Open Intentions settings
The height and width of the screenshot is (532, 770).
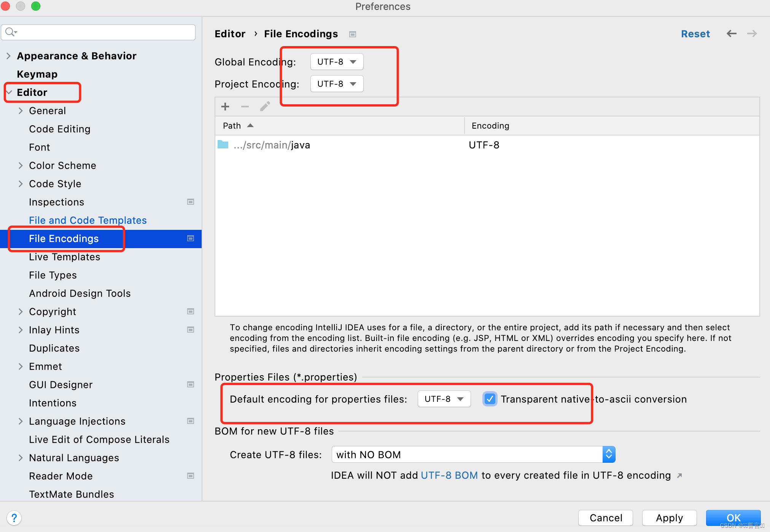[53, 403]
